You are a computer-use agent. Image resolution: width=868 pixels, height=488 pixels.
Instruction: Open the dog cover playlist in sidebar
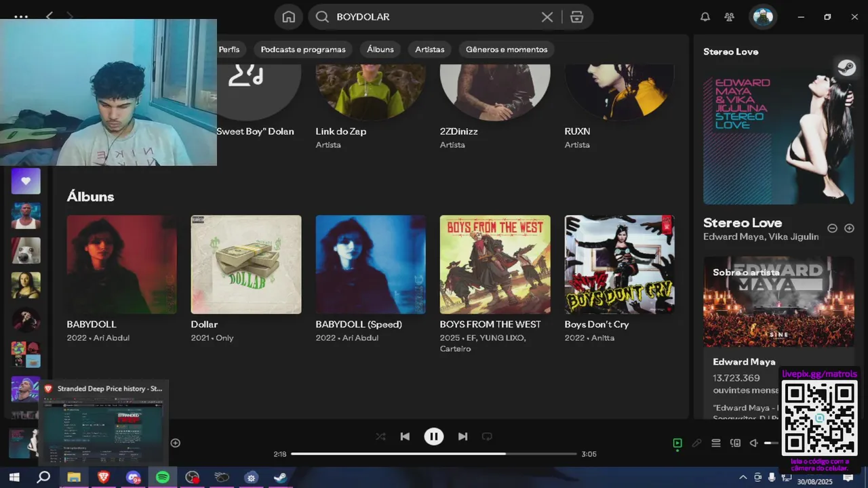(26, 251)
